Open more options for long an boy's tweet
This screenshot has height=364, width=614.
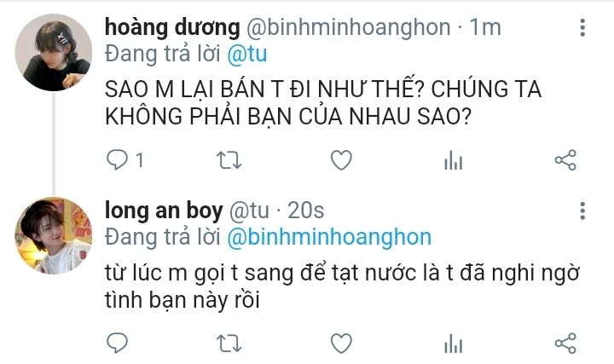(582, 211)
